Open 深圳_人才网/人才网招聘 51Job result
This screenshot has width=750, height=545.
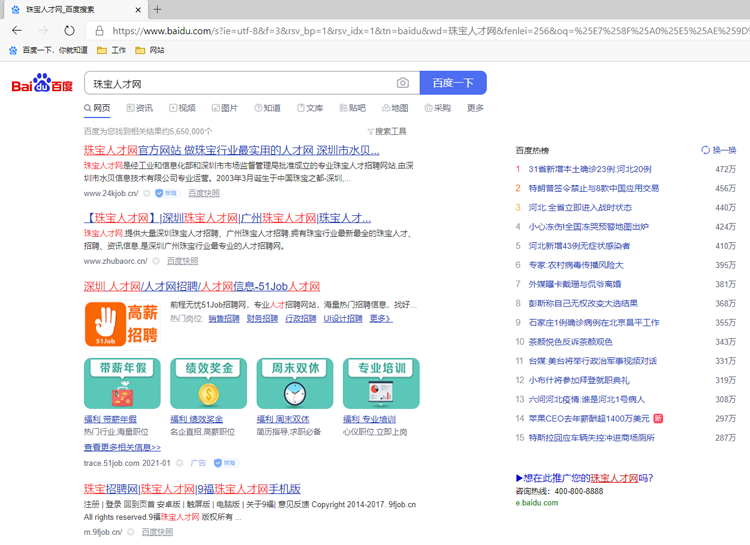[202, 287]
